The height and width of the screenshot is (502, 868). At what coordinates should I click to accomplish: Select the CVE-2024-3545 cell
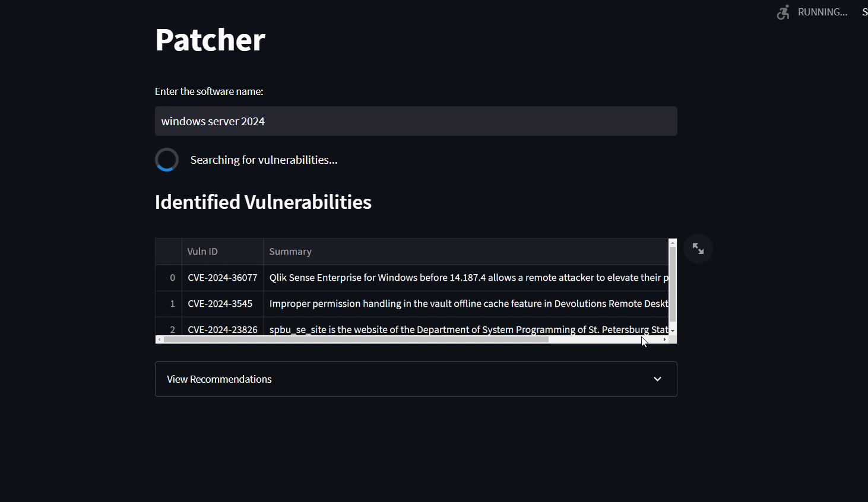[x=220, y=304]
